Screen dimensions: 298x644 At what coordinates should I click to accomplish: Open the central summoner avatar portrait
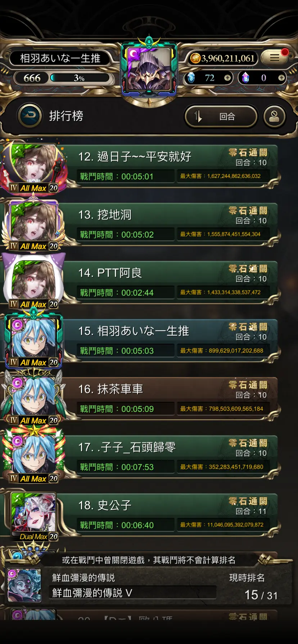pos(149,69)
